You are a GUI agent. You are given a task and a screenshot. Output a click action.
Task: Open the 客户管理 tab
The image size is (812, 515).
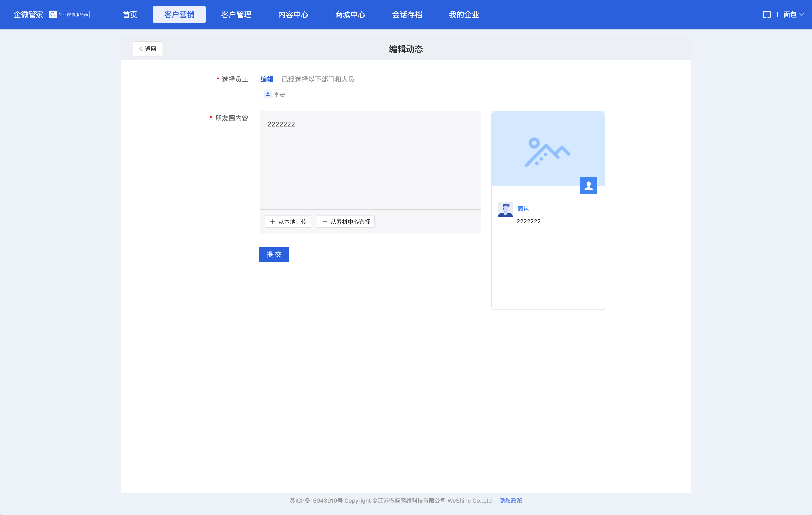pyautogui.click(x=236, y=14)
